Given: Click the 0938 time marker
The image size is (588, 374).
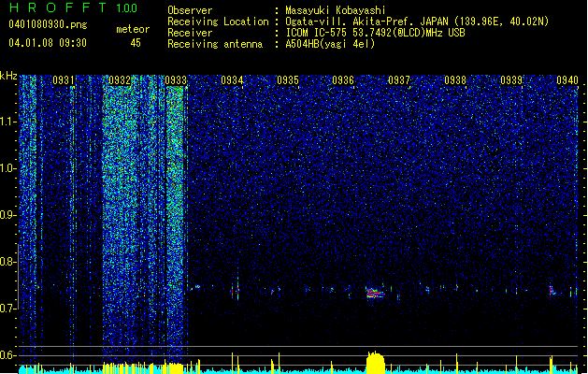Looking at the screenshot, I should 455,80.
